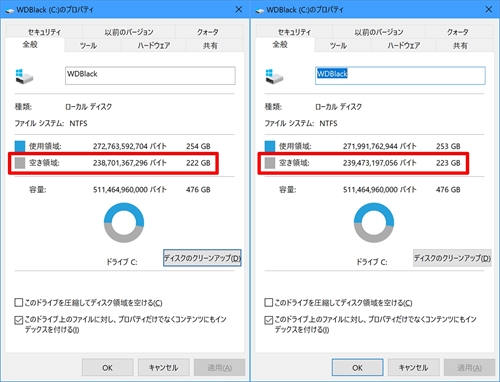Click the drive icon in left window title bar
The image size is (500, 382).
click(x=10, y=10)
